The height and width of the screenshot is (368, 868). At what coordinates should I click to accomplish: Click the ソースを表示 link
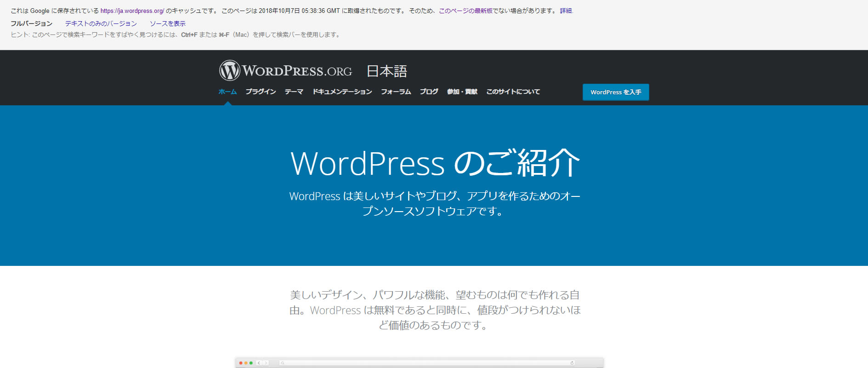(x=168, y=23)
